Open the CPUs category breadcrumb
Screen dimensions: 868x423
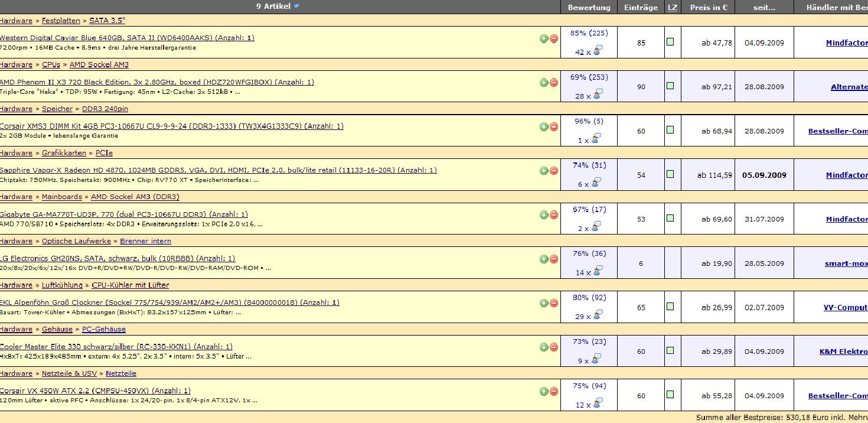click(51, 65)
